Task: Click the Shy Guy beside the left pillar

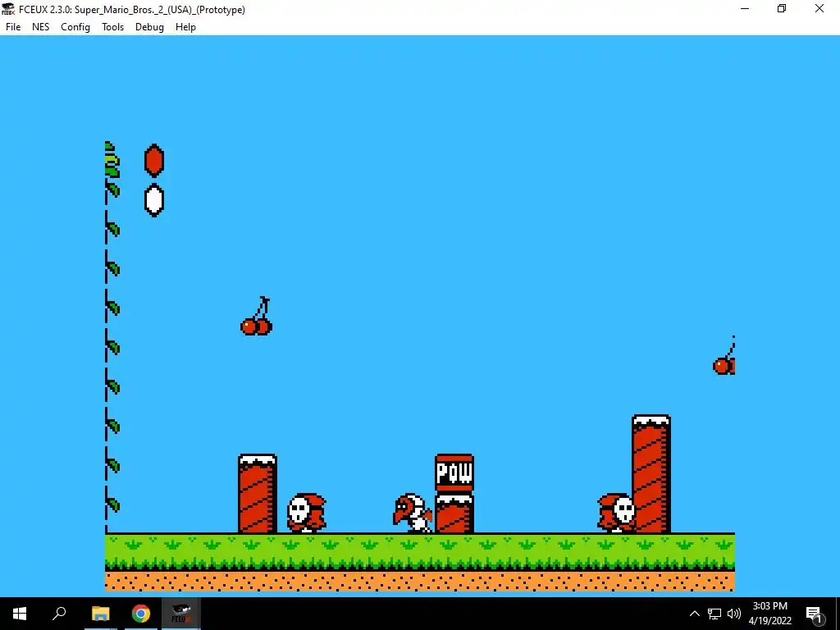Action: point(307,513)
